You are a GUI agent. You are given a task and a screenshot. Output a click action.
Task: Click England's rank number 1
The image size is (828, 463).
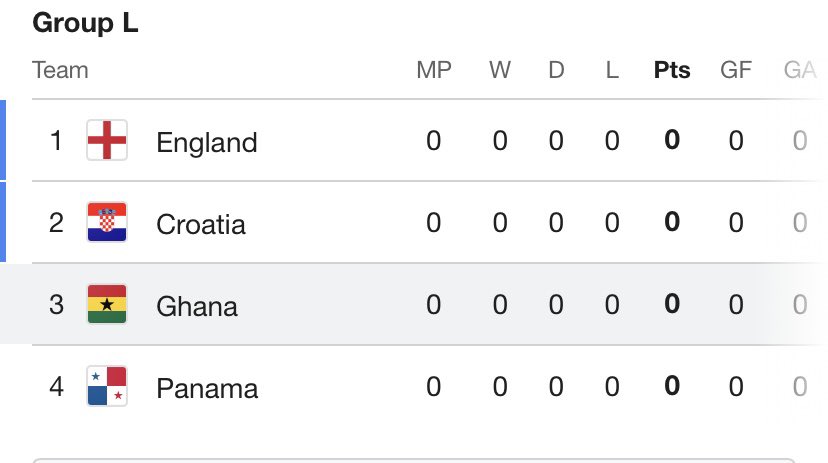click(56, 141)
